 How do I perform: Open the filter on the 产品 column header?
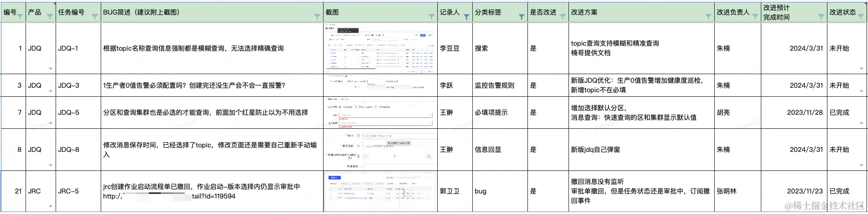tap(50, 17)
